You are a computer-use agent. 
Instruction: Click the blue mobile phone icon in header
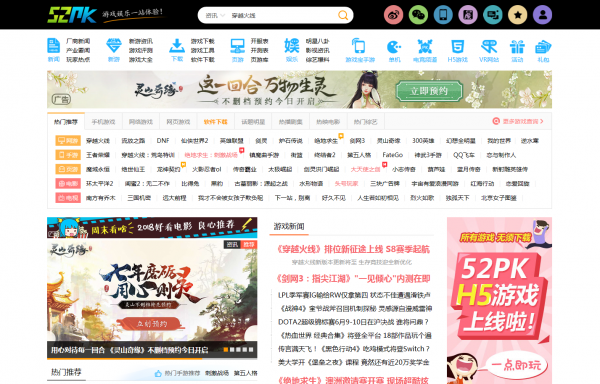click(443, 15)
